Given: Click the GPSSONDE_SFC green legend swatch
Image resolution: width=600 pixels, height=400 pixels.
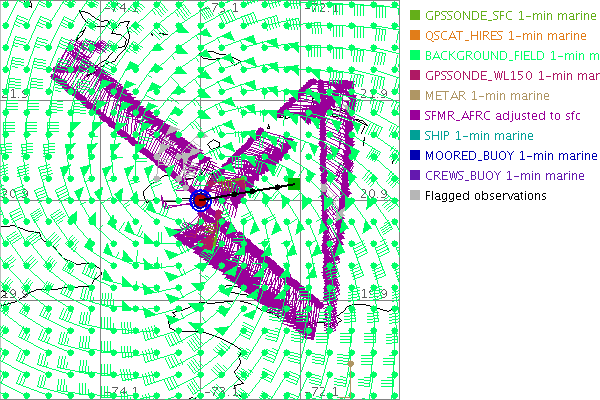Looking at the screenshot, I should tap(414, 16).
